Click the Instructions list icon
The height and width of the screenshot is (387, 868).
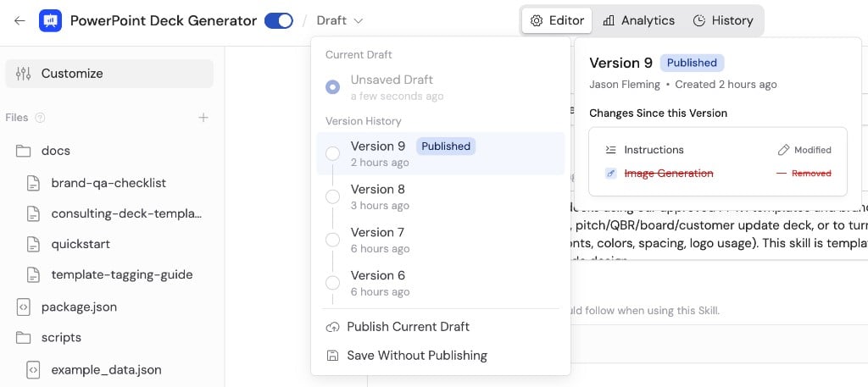(x=610, y=150)
